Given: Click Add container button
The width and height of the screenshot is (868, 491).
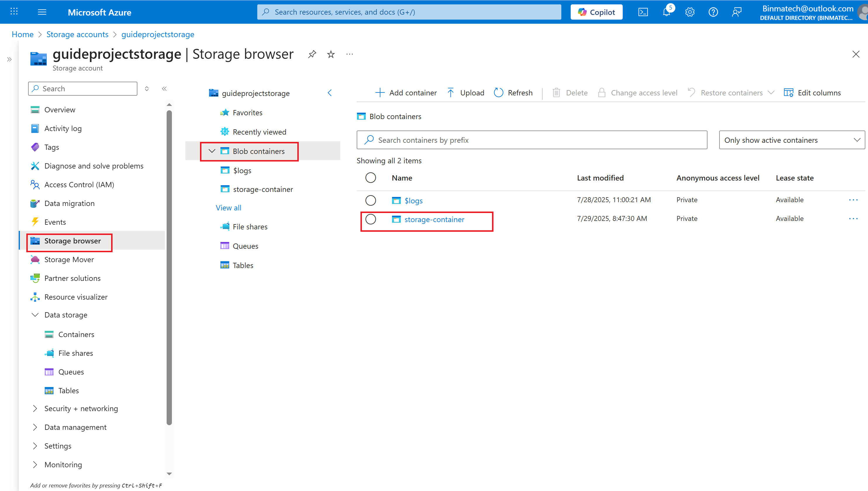Looking at the screenshot, I should coord(406,93).
